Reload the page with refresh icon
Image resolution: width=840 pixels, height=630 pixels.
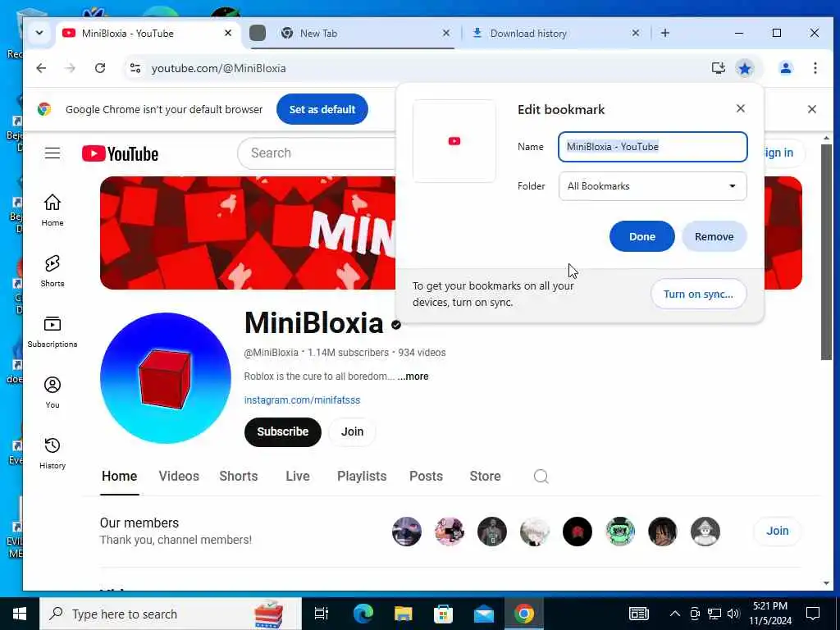click(100, 68)
